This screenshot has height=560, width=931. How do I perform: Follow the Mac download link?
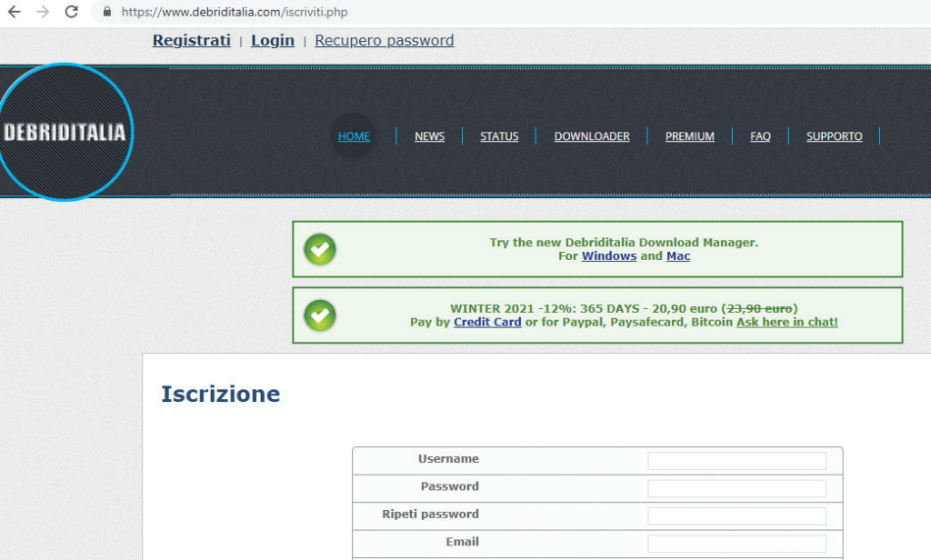coord(678,256)
